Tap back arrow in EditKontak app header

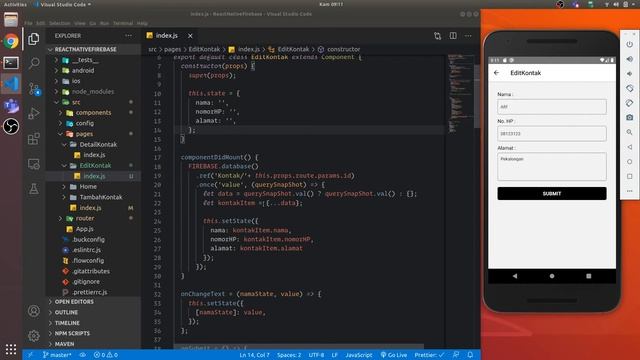497,73
